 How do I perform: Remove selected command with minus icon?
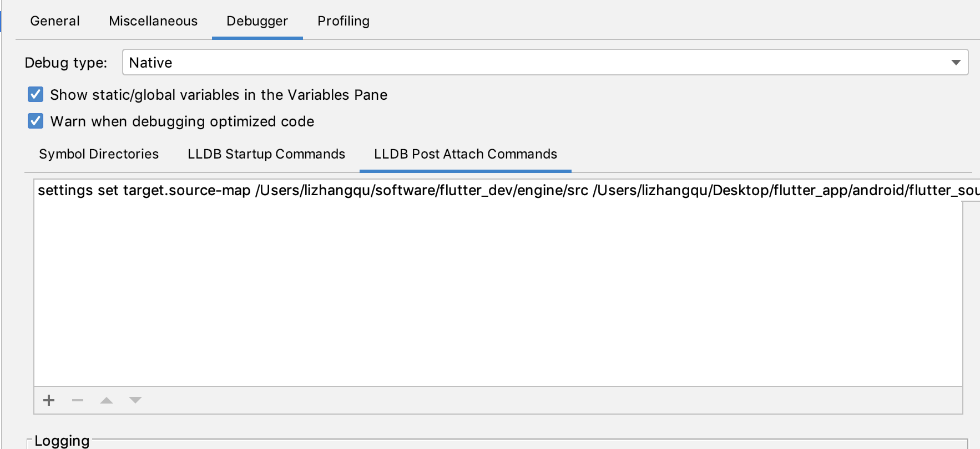78,400
